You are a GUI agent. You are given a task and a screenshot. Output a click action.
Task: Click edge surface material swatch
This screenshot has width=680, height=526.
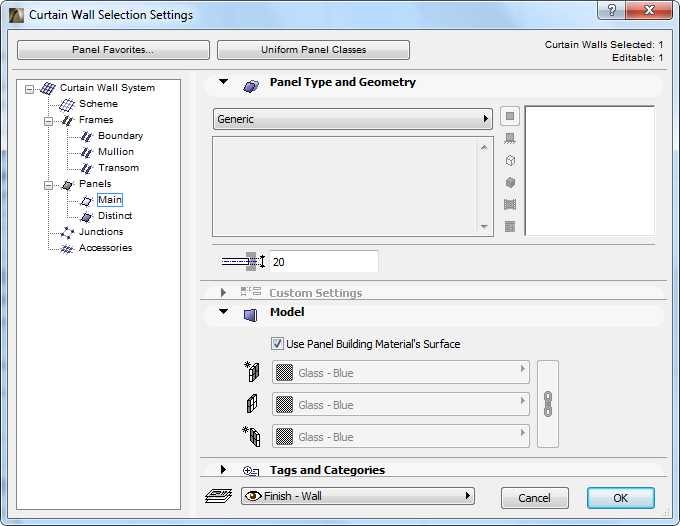tap(284, 405)
